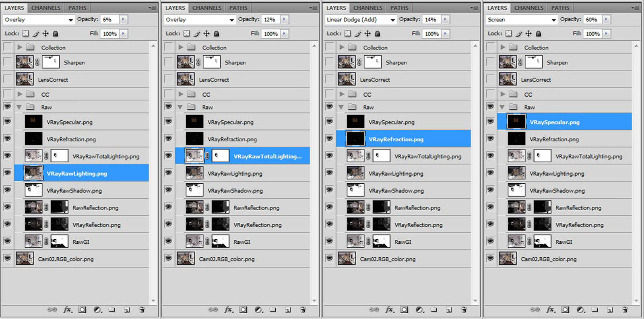Switch to Channels tab in first panel

click(46, 8)
